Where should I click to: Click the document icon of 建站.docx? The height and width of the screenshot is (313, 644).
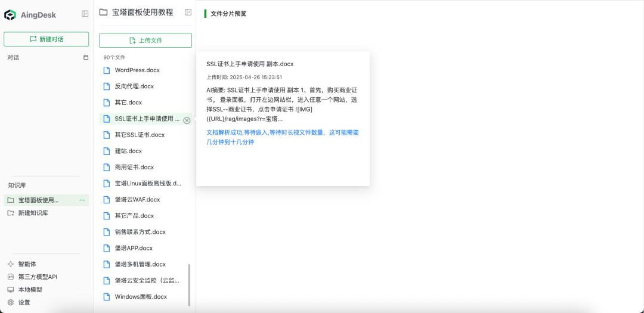tap(107, 151)
